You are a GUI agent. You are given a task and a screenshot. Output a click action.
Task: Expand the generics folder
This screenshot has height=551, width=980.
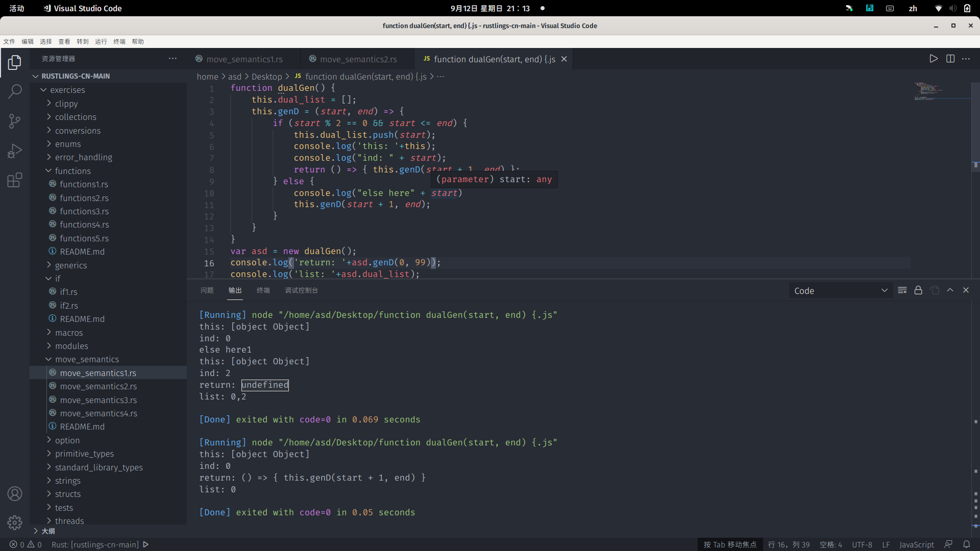point(108,265)
